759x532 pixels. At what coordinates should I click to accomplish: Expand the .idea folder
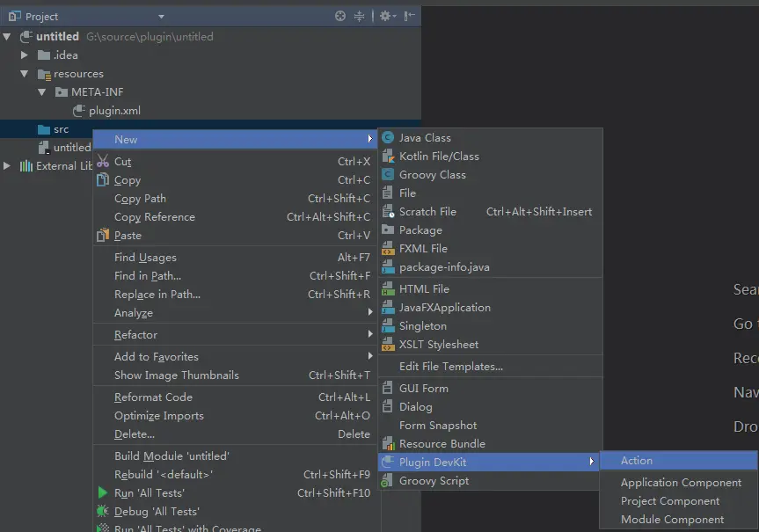pyautogui.click(x=25, y=55)
